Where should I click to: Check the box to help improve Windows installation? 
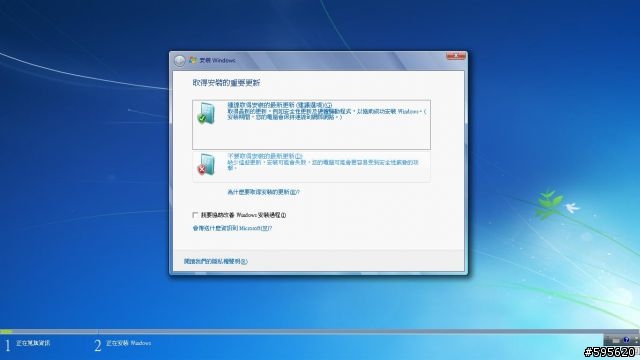(195, 215)
